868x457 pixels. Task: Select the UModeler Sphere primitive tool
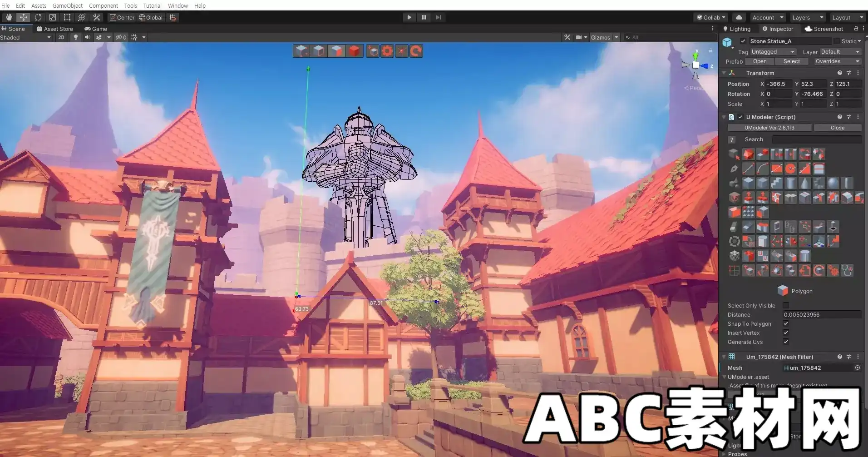tap(833, 183)
